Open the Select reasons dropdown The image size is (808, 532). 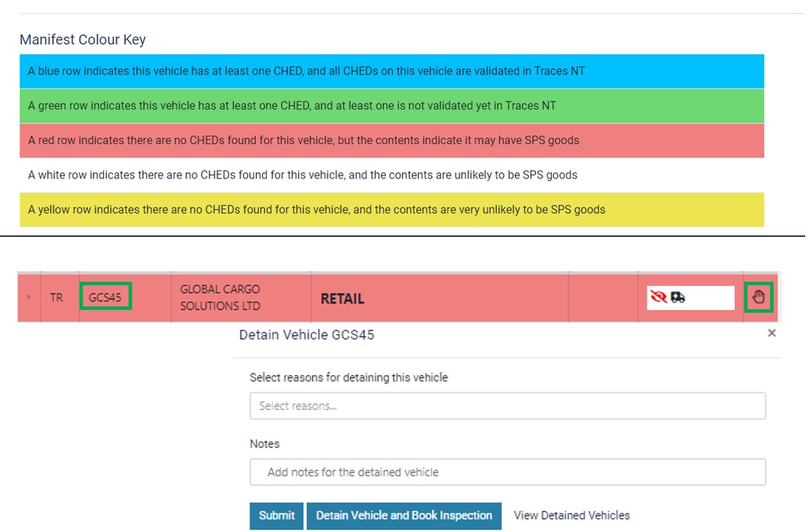pos(507,406)
